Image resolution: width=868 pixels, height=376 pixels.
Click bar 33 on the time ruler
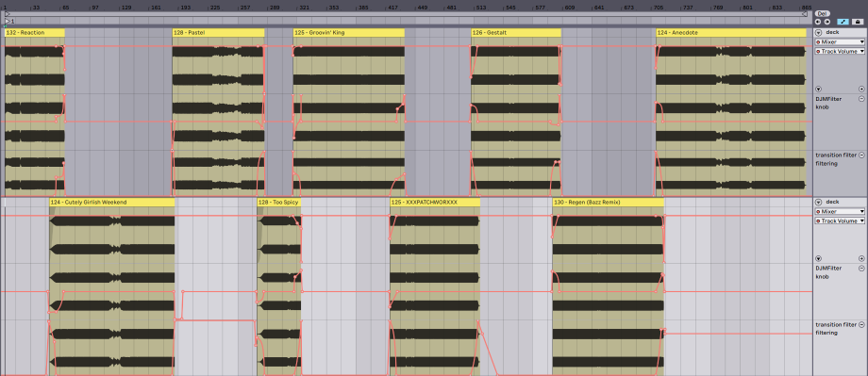click(36, 8)
